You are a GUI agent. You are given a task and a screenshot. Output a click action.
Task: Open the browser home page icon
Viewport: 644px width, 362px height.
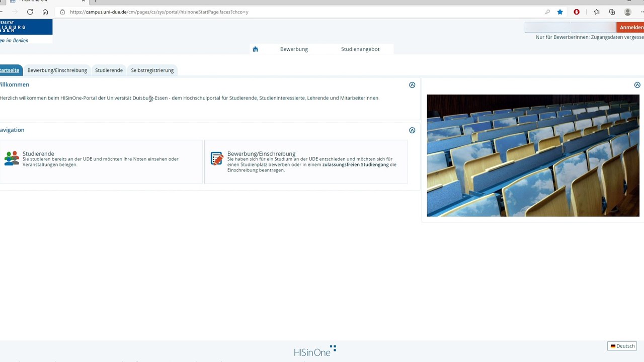coord(45,12)
